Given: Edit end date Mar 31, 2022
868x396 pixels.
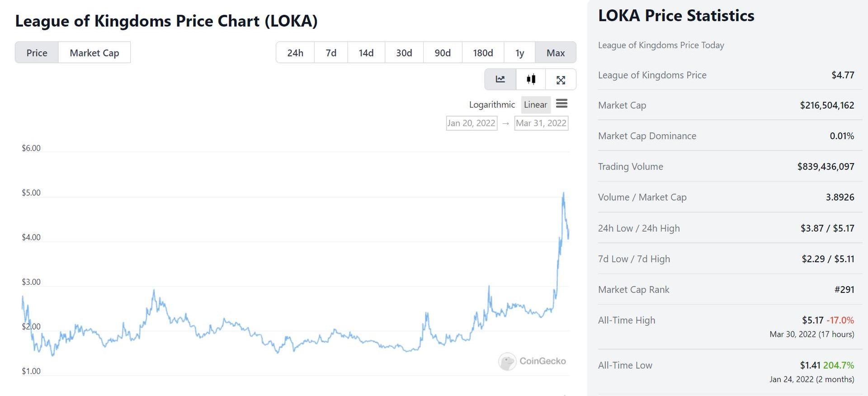Looking at the screenshot, I should (541, 123).
